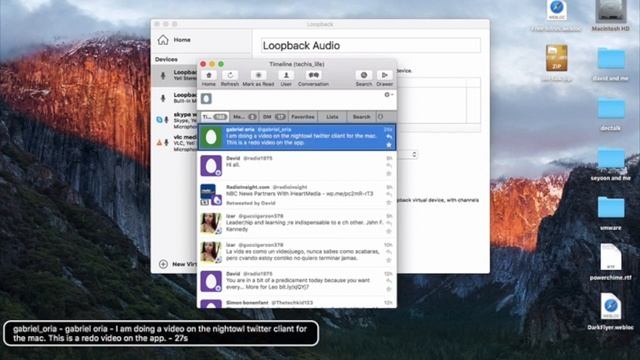Screen dimensions: 640x360
Task: Click the warning icon beside vlc device
Action: coord(159,143)
